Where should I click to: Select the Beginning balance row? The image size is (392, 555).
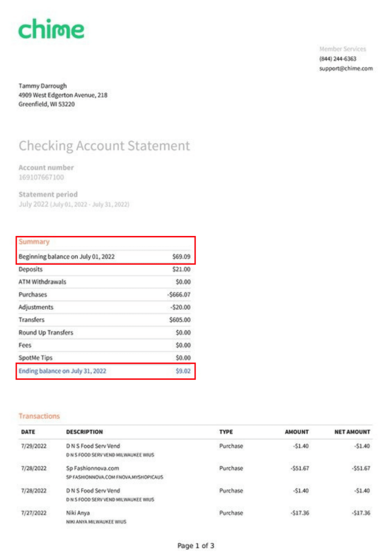click(x=104, y=257)
